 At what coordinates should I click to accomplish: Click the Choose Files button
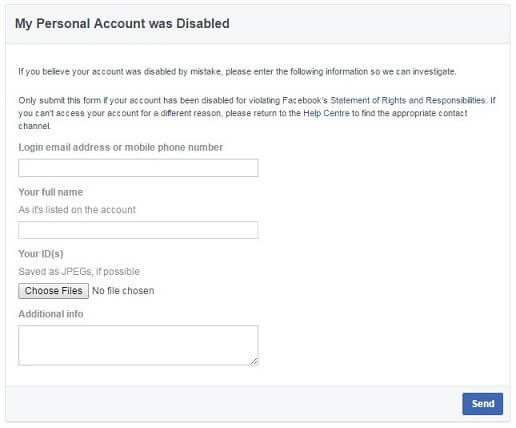(53, 291)
